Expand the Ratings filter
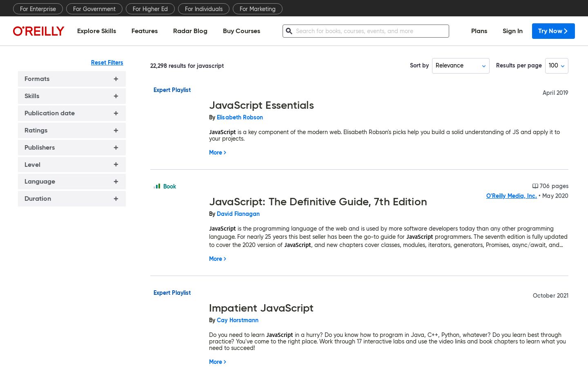The height and width of the screenshot is (368, 588). click(72, 130)
